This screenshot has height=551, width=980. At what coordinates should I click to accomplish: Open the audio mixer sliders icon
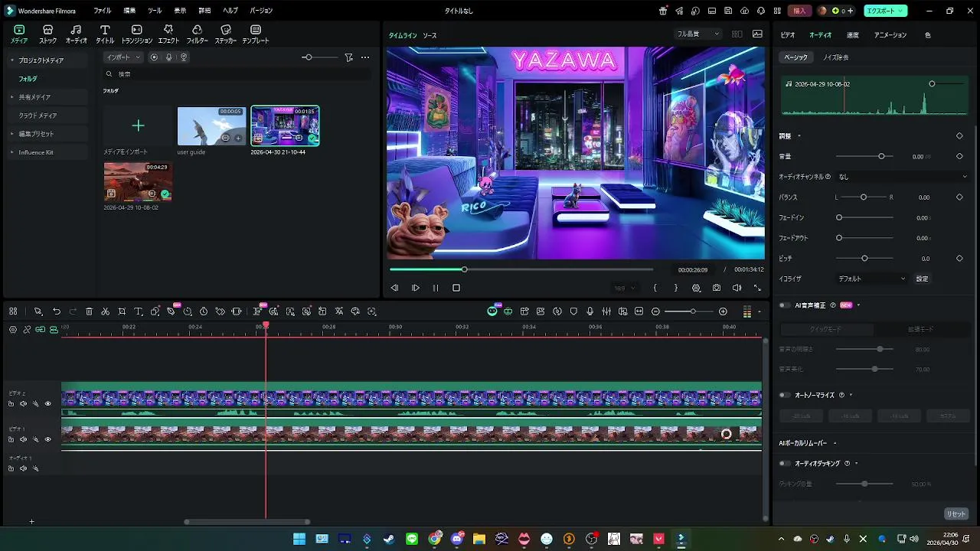click(x=606, y=311)
